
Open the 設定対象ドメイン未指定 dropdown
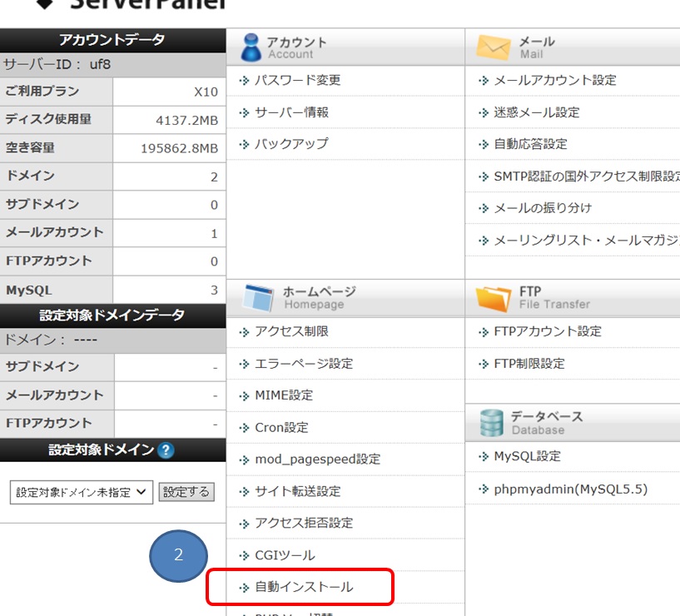pyautogui.click(x=82, y=492)
